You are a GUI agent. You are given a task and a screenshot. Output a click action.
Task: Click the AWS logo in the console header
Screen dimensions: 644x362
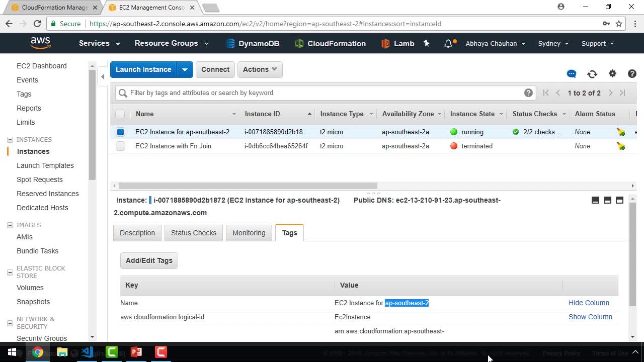tap(40, 43)
